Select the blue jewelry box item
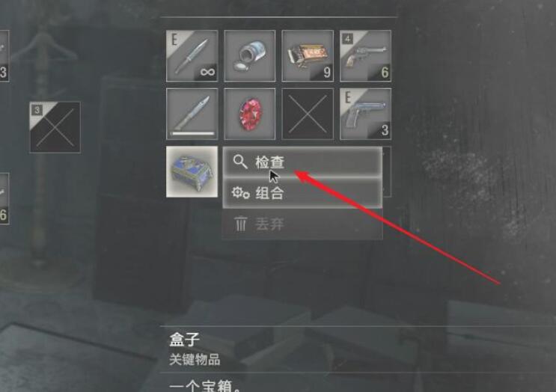The width and height of the screenshot is (556, 392). [192, 171]
